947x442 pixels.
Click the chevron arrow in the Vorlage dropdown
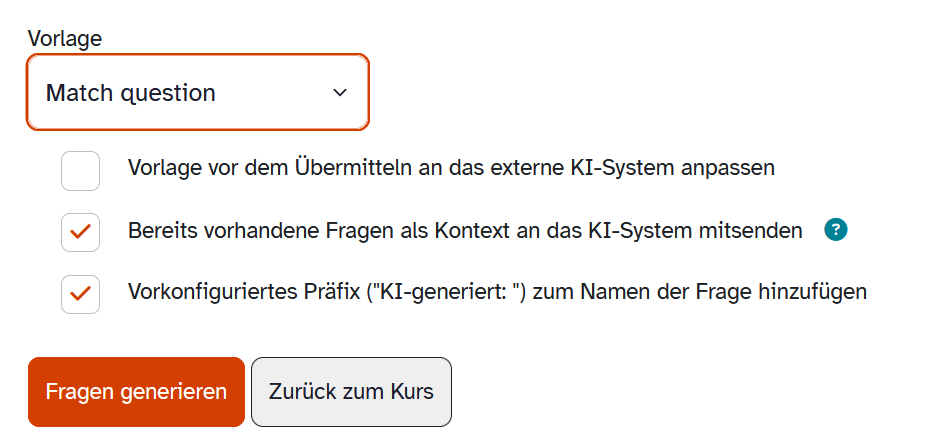coord(340,93)
